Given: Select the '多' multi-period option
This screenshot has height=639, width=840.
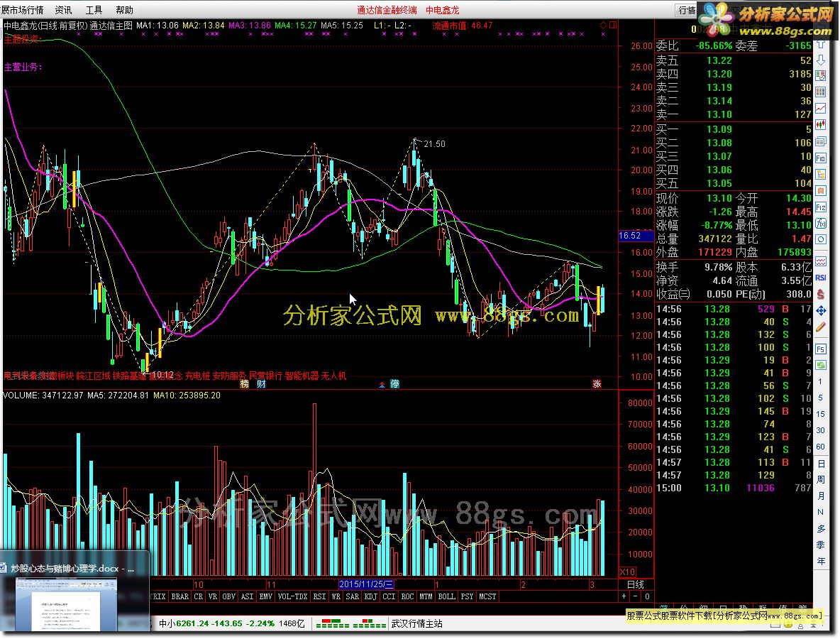Looking at the screenshot, I should (x=821, y=528).
